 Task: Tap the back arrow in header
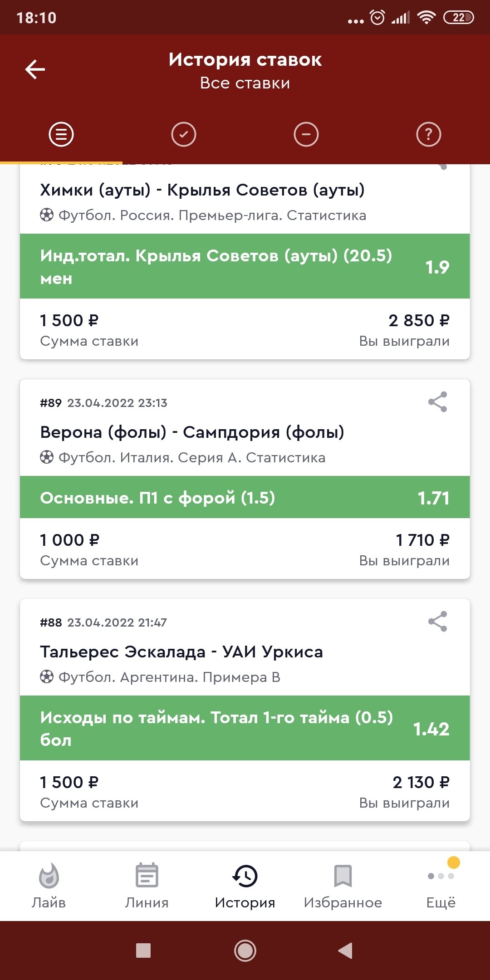(x=35, y=69)
